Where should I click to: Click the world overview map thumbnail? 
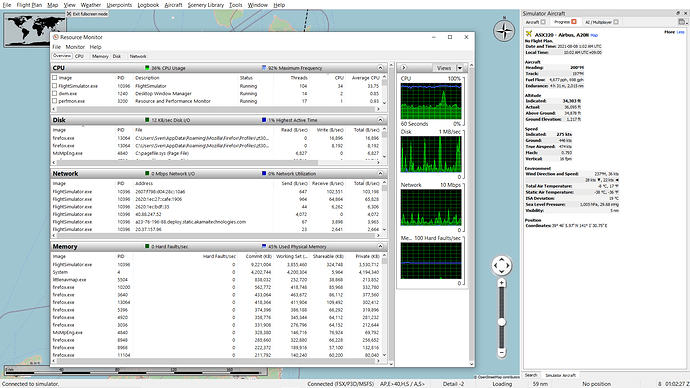pos(34,29)
